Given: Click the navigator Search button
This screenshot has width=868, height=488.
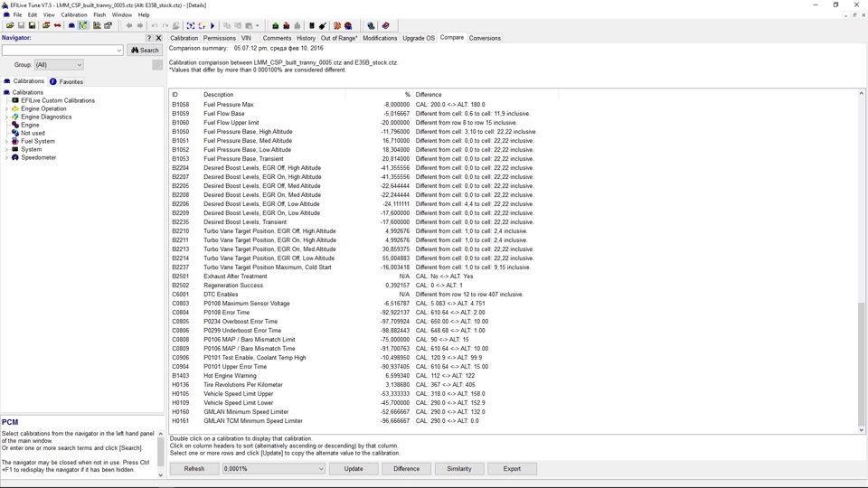Looking at the screenshot, I should tap(145, 51).
